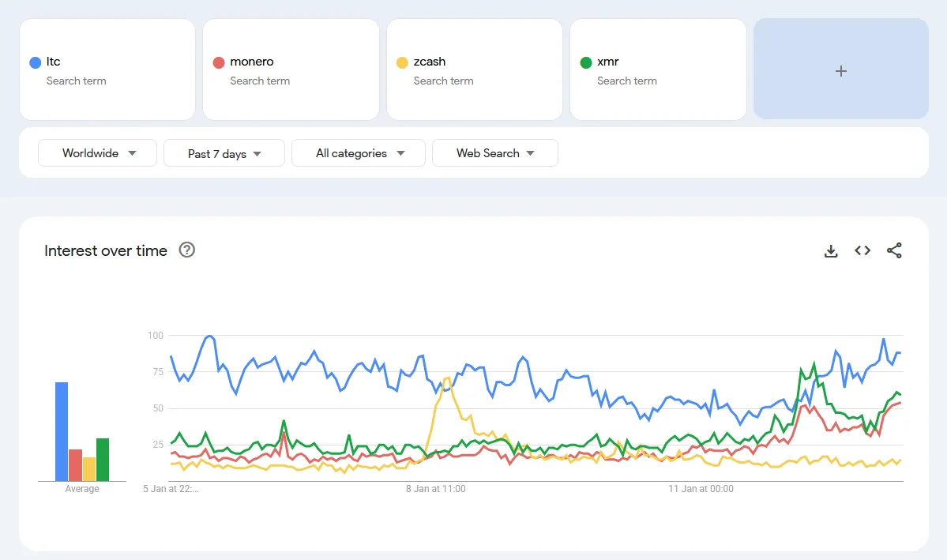Open the Worldwide region dropdown
947x560 pixels.
97,153
